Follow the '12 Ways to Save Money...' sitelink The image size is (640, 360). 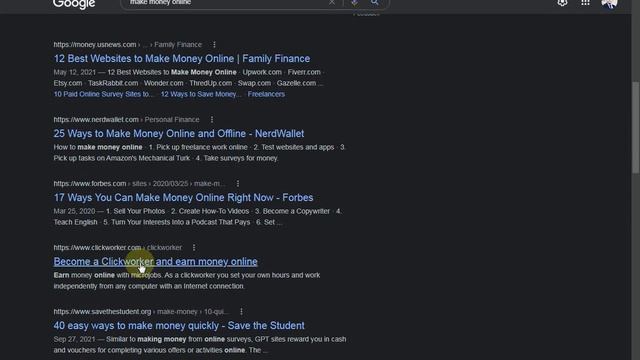[x=201, y=94]
